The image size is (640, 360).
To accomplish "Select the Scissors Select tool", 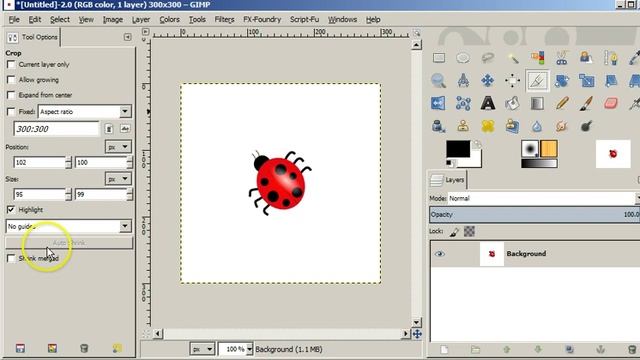I will [x=562, y=58].
